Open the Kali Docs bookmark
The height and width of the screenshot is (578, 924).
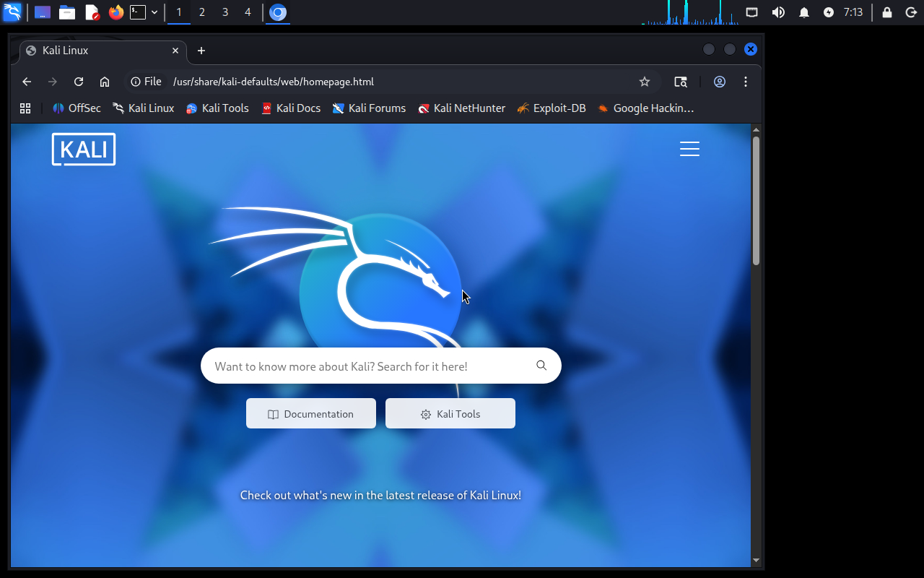291,108
